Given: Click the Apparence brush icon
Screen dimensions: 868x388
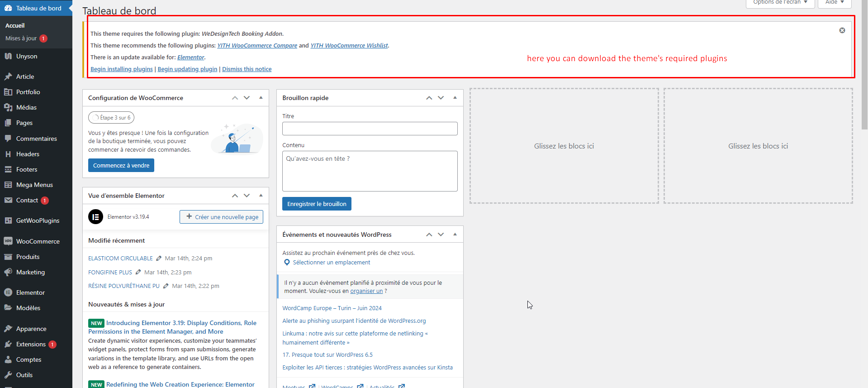Looking at the screenshot, I should 8,329.
